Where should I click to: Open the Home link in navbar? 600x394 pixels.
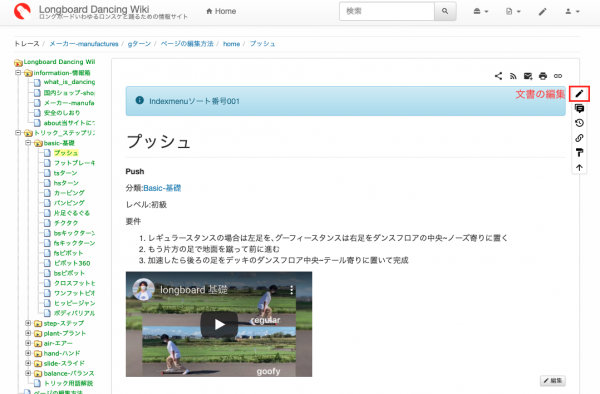click(x=221, y=11)
